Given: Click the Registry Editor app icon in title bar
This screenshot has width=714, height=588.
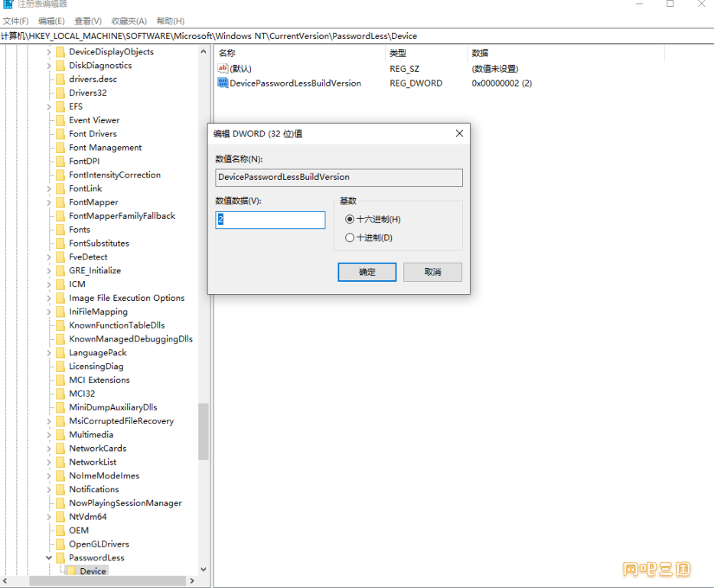Looking at the screenshot, I should point(8,4).
